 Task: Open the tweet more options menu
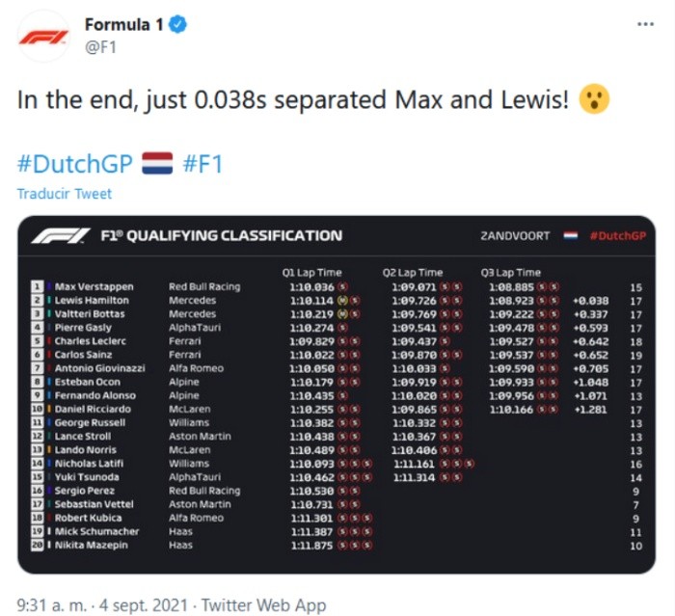coord(645,25)
